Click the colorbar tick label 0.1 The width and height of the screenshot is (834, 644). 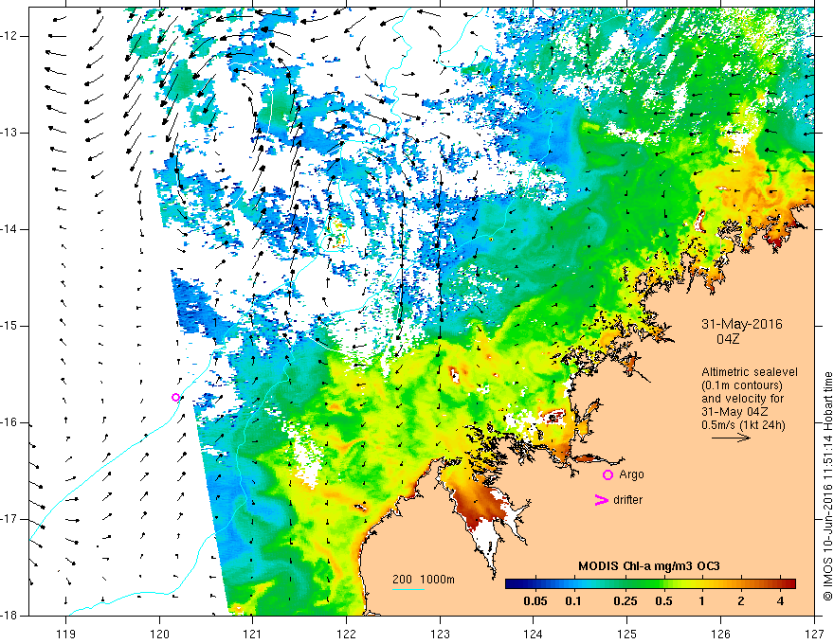tap(573, 601)
